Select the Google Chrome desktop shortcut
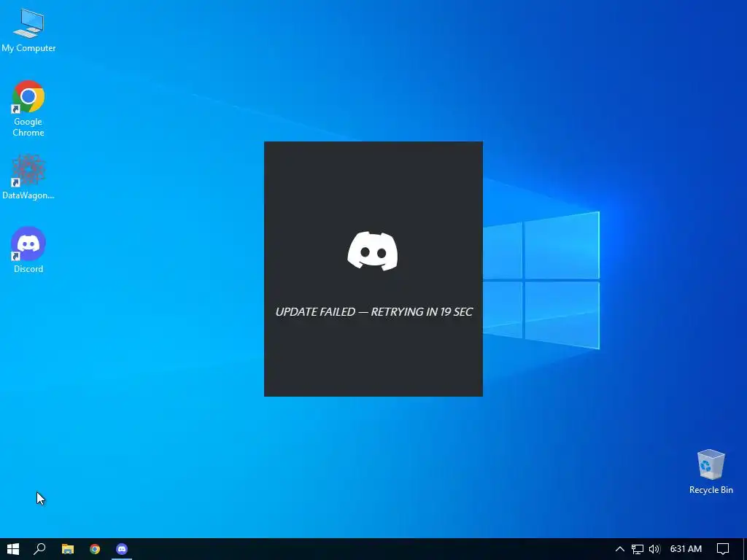Screen dimensions: 747x560 point(28,108)
